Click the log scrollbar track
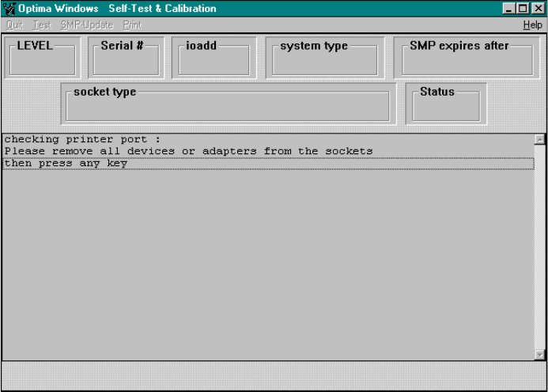The image size is (548, 392). [x=539, y=247]
